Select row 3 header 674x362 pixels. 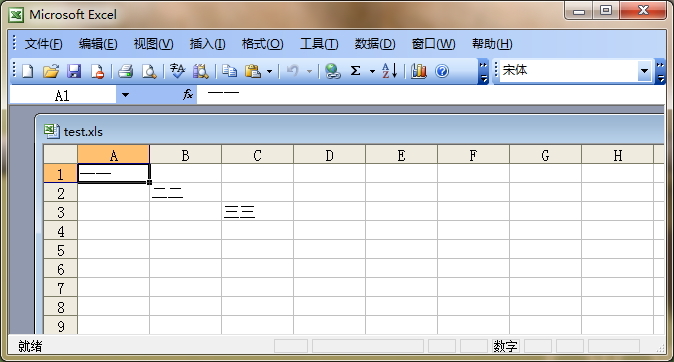coord(60,212)
